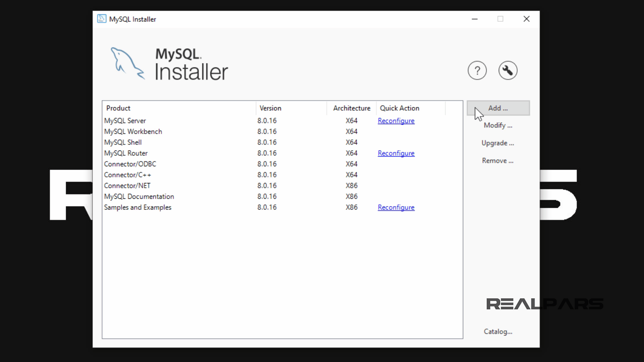The width and height of the screenshot is (644, 362).
Task: Reconfigure MySQL Server
Action: pos(396,121)
